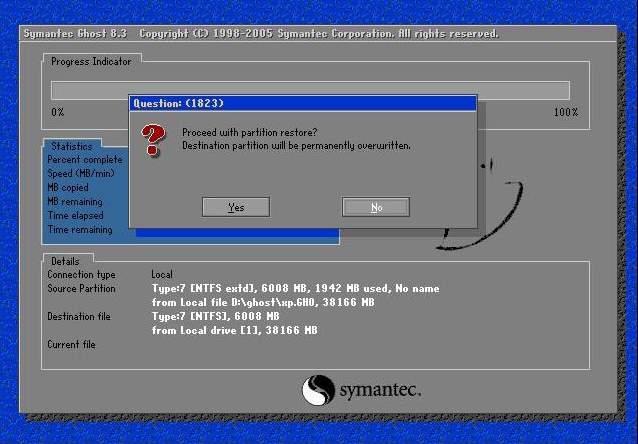Click the empty progress indicator bar
This screenshot has height=444, width=638.
pos(310,90)
